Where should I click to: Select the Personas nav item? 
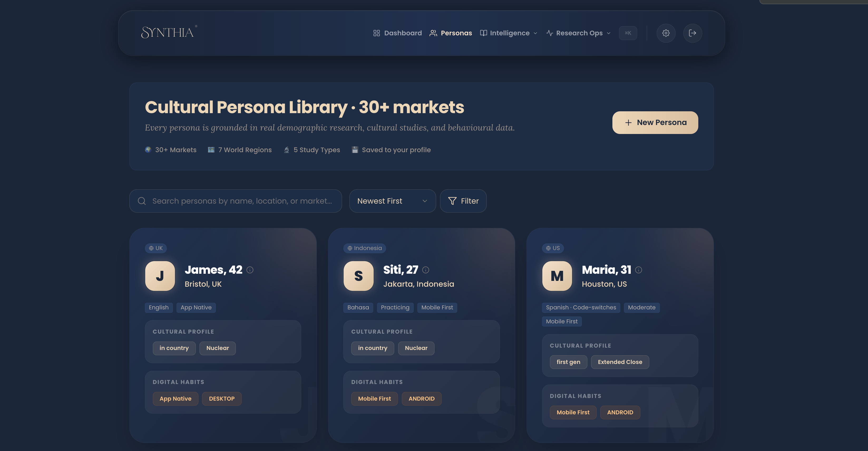[x=451, y=33]
